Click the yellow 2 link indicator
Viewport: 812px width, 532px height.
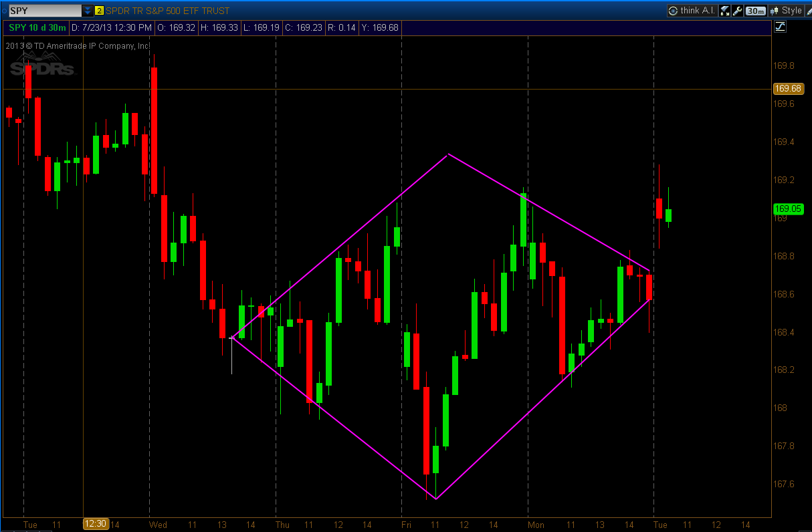[99, 11]
